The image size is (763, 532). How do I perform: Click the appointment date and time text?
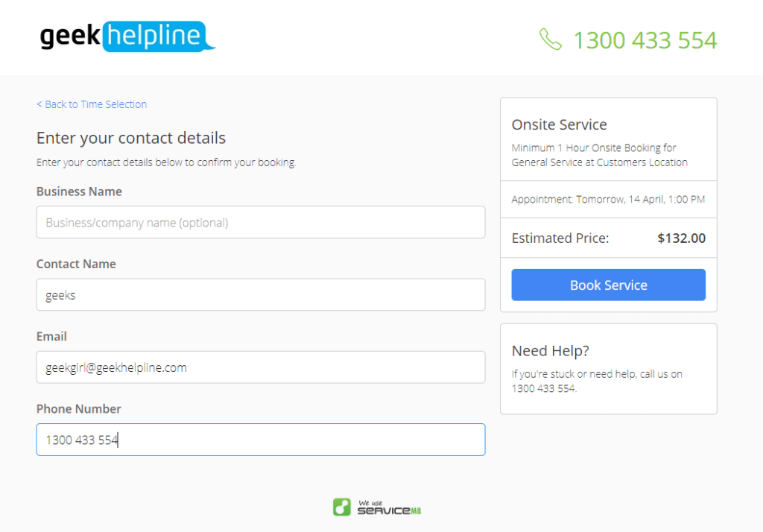[x=608, y=199]
